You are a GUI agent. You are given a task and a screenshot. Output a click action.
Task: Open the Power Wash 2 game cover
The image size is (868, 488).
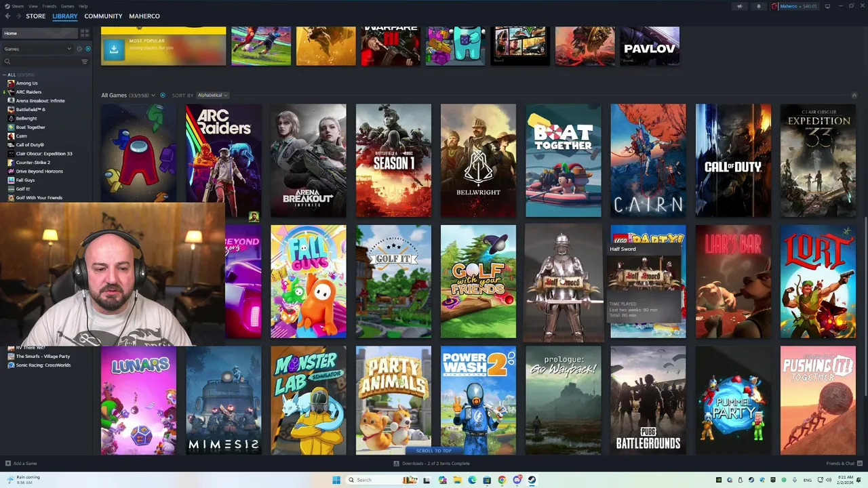point(478,400)
